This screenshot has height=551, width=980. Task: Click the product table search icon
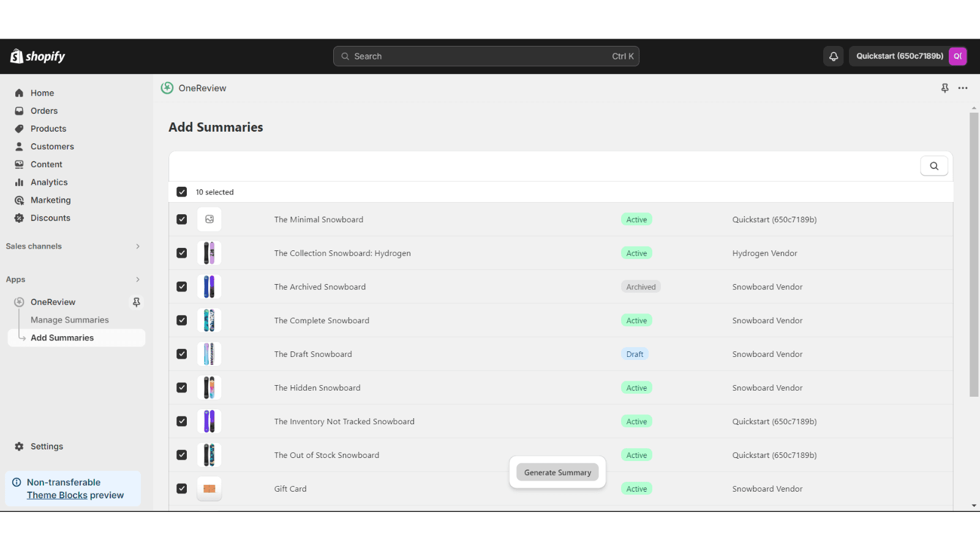(x=933, y=166)
